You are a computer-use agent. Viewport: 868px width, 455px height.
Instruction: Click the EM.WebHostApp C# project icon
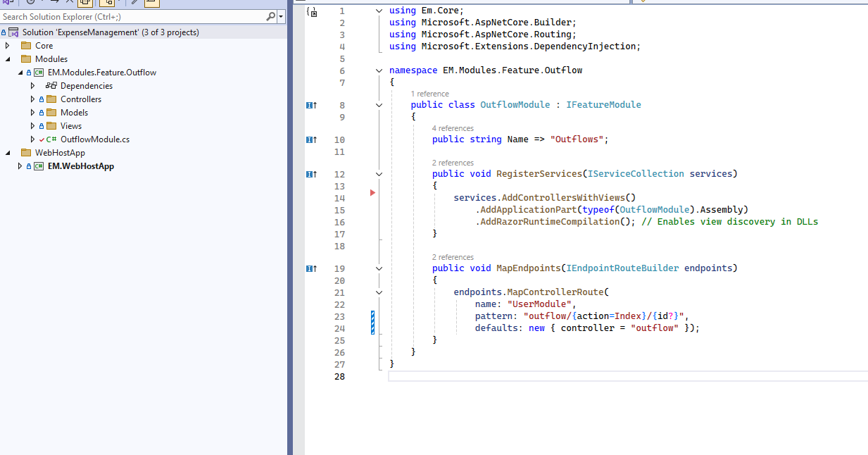pos(39,166)
